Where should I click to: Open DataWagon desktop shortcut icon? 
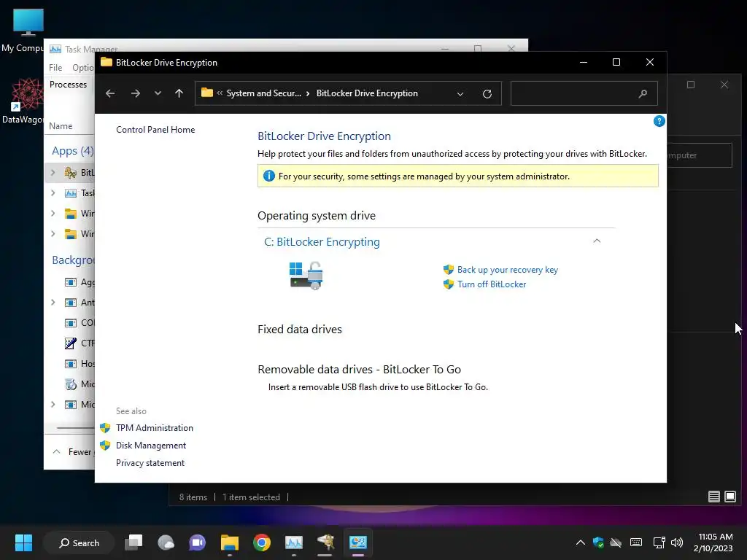point(27,94)
